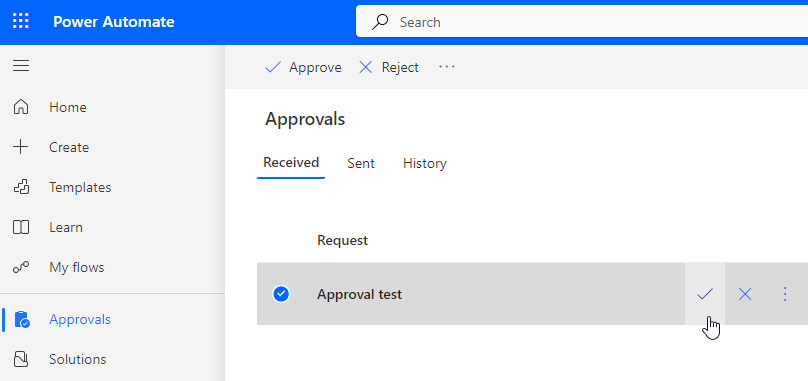Switch to the Sent tab
The width and height of the screenshot is (808, 381).
(361, 163)
